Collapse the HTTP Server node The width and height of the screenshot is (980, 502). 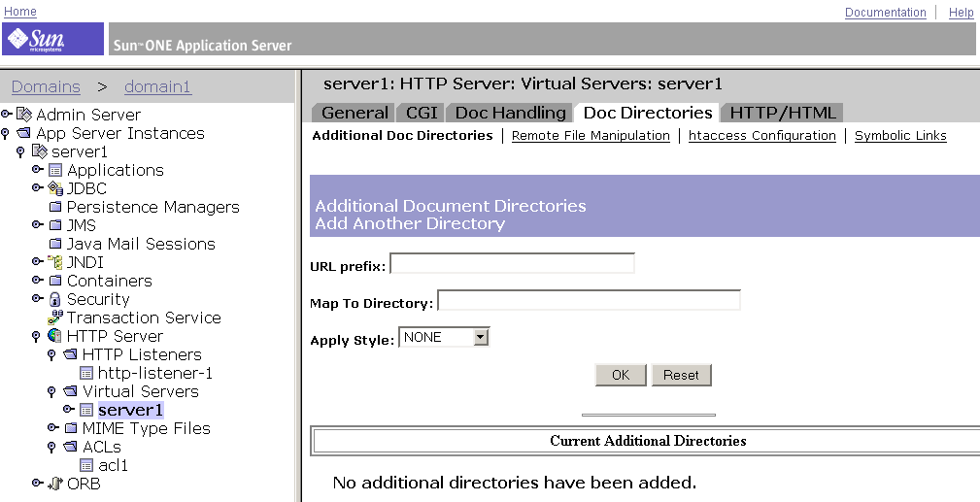[36, 337]
